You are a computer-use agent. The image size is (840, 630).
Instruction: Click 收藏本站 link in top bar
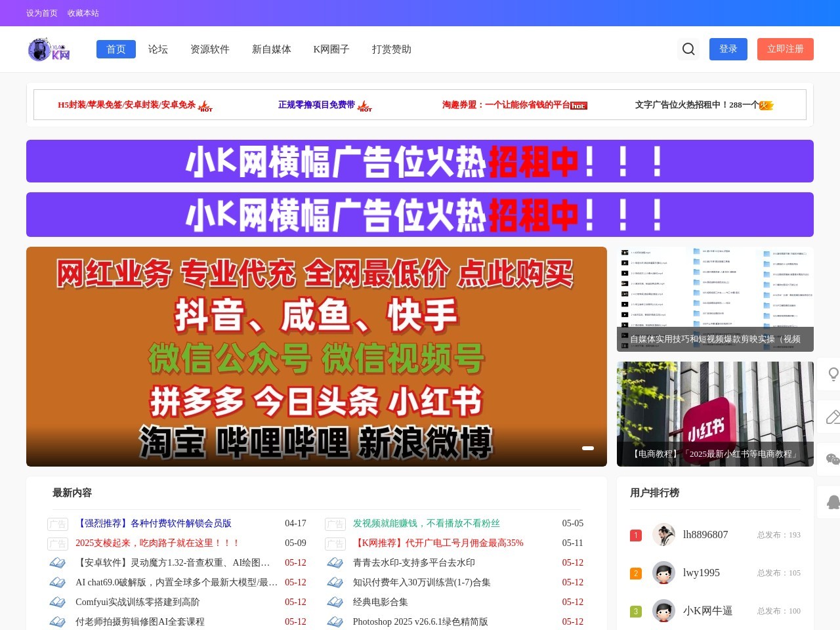point(83,13)
